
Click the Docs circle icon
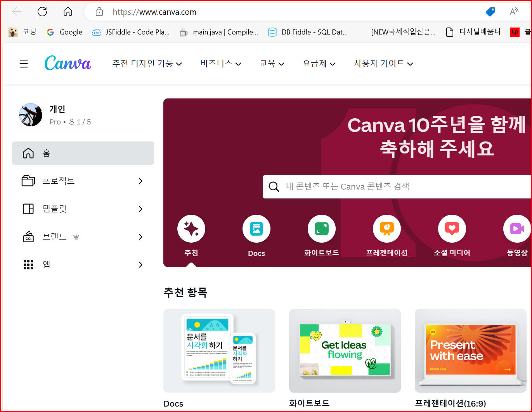(256, 229)
